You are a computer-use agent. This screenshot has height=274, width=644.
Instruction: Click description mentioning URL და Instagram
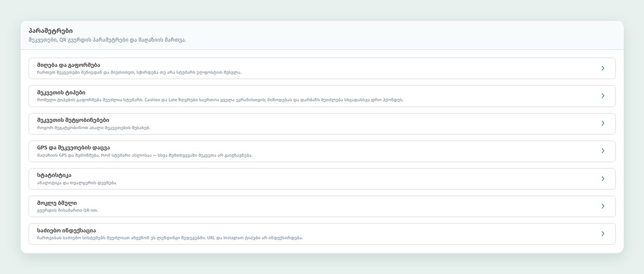(170, 238)
